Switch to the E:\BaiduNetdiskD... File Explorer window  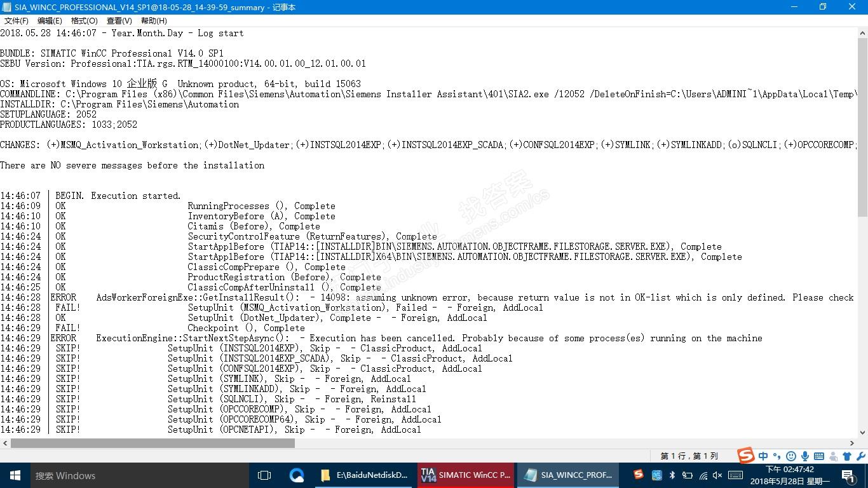click(x=365, y=475)
